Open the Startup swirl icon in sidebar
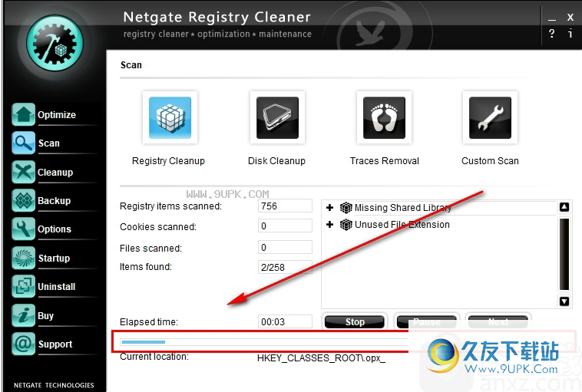The width and height of the screenshot is (582, 392). (23, 258)
